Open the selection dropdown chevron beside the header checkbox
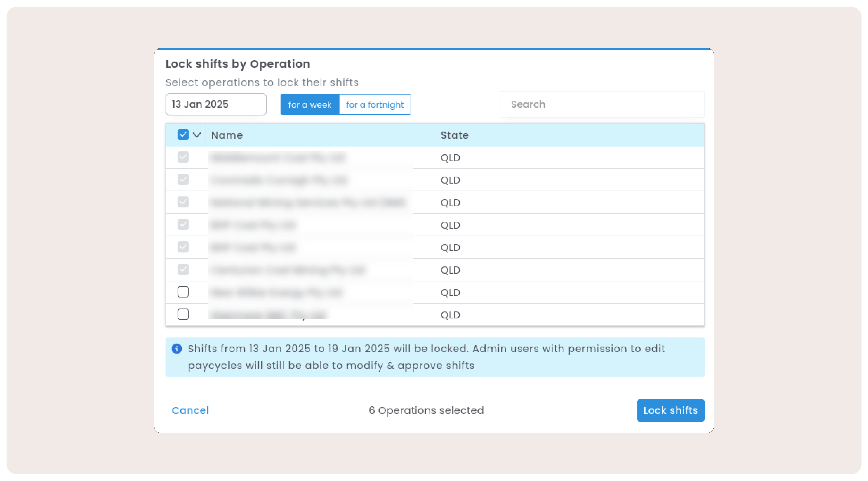Image resolution: width=868 pixels, height=481 pixels. coord(197,135)
